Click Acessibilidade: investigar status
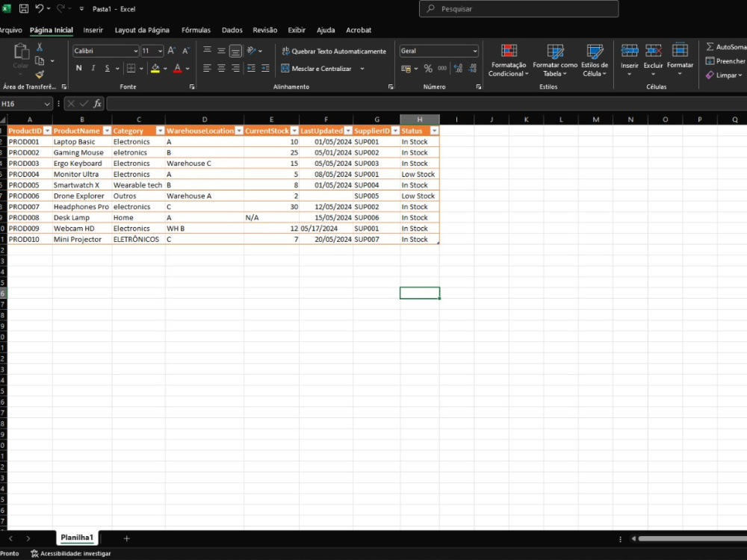Screen dimensions: 747x560 point(70,553)
